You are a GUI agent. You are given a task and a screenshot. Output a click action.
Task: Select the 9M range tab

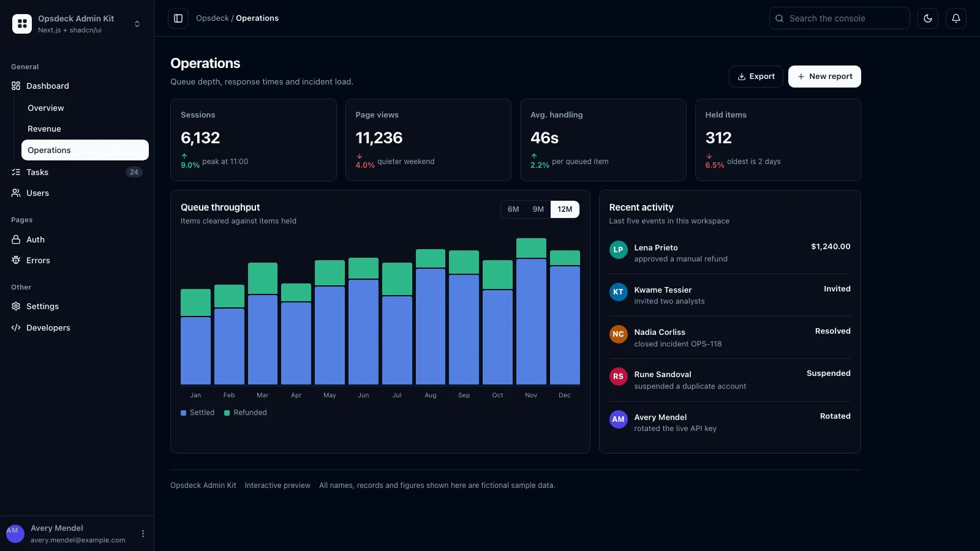[x=538, y=209]
